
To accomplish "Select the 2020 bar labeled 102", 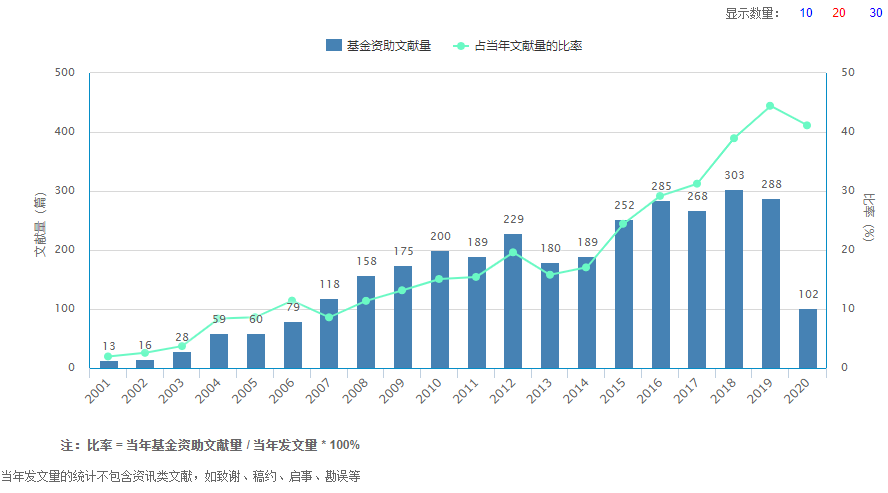I will pos(807,338).
